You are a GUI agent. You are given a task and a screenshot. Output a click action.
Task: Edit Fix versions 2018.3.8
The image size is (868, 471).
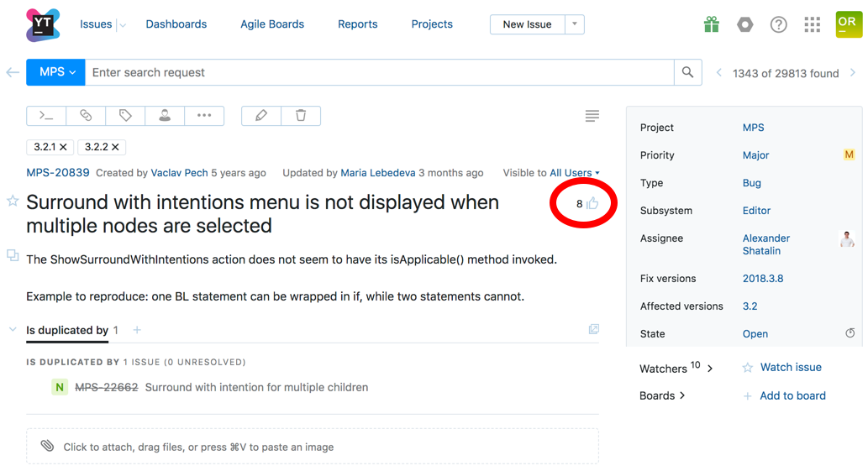(763, 278)
